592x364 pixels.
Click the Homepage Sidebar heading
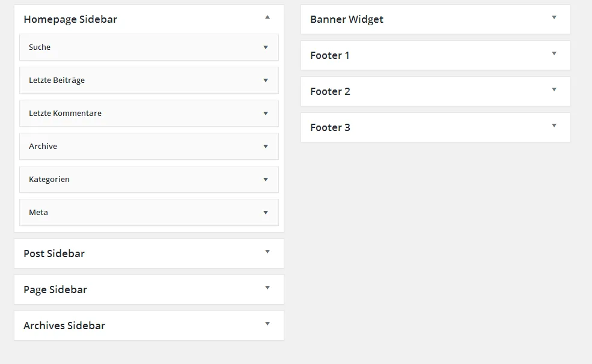(70, 19)
